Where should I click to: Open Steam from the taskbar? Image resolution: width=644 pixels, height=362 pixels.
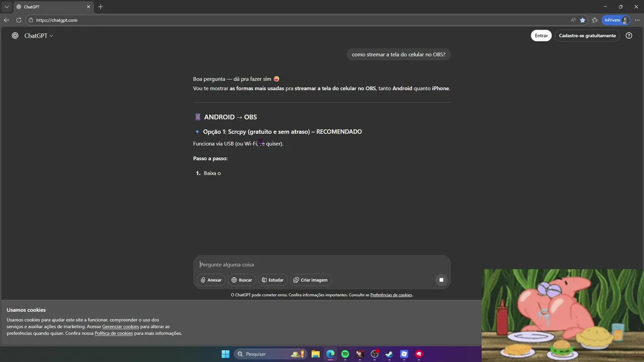(389, 354)
